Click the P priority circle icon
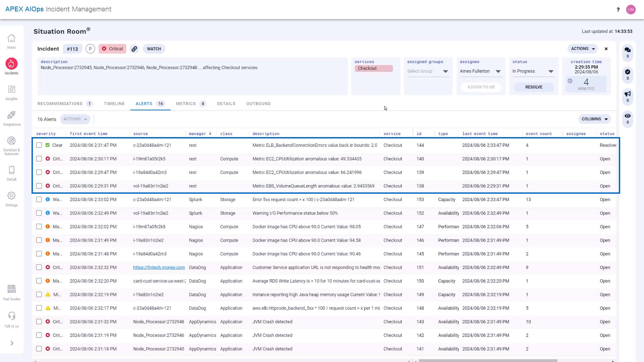The image size is (644, 362). (90, 49)
